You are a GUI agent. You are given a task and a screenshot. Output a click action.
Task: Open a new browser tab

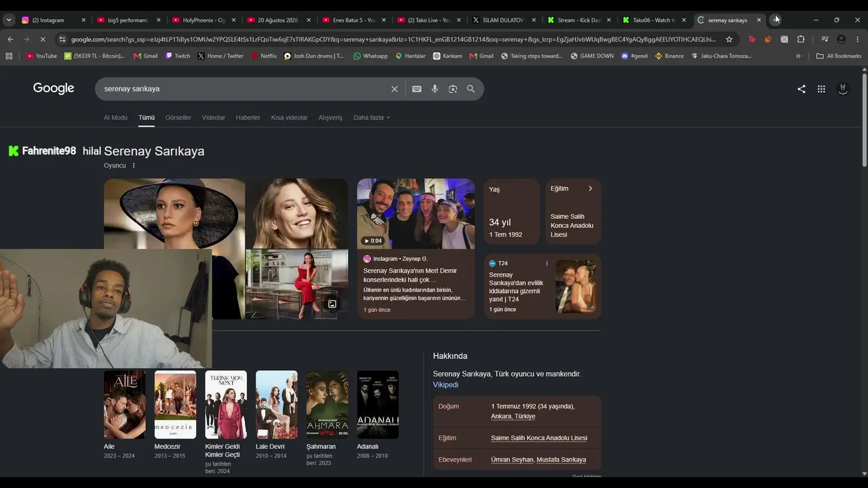775,20
